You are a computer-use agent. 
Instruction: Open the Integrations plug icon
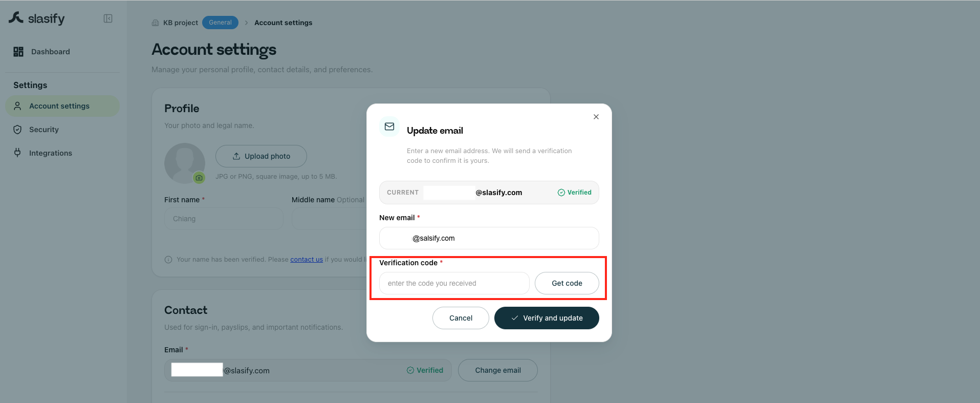(x=17, y=153)
